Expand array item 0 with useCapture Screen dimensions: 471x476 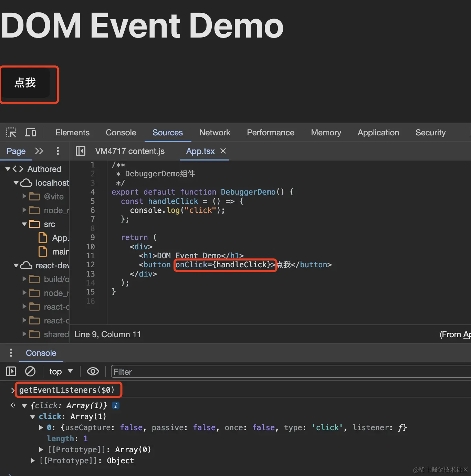coord(41,427)
